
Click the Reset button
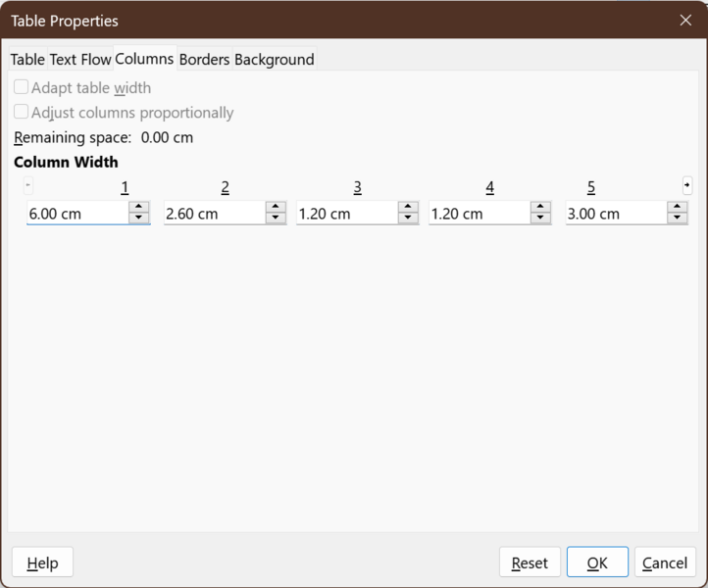pyautogui.click(x=530, y=563)
